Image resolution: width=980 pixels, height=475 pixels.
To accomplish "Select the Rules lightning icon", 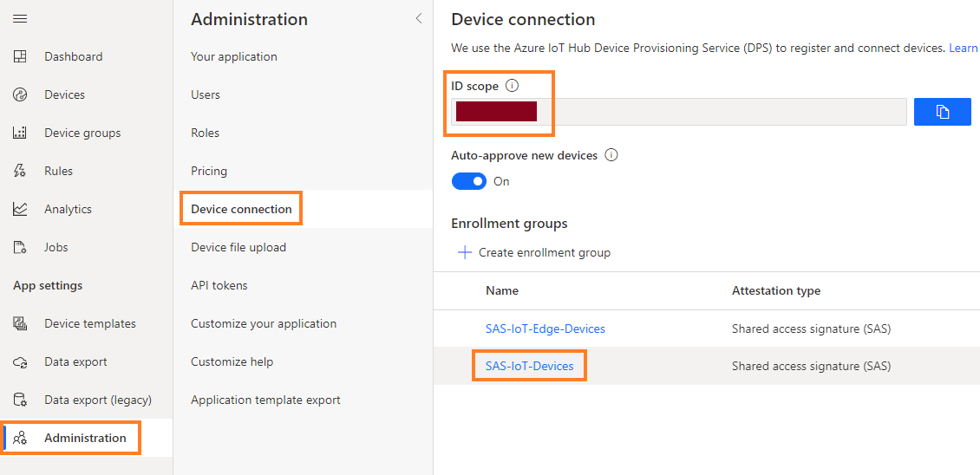I will [20, 172].
